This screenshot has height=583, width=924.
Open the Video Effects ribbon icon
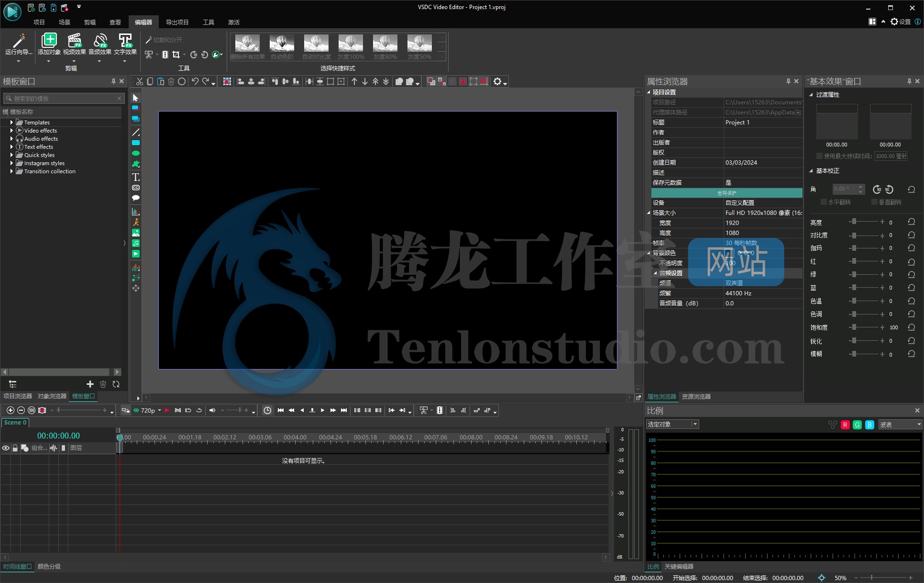pyautogui.click(x=74, y=41)
